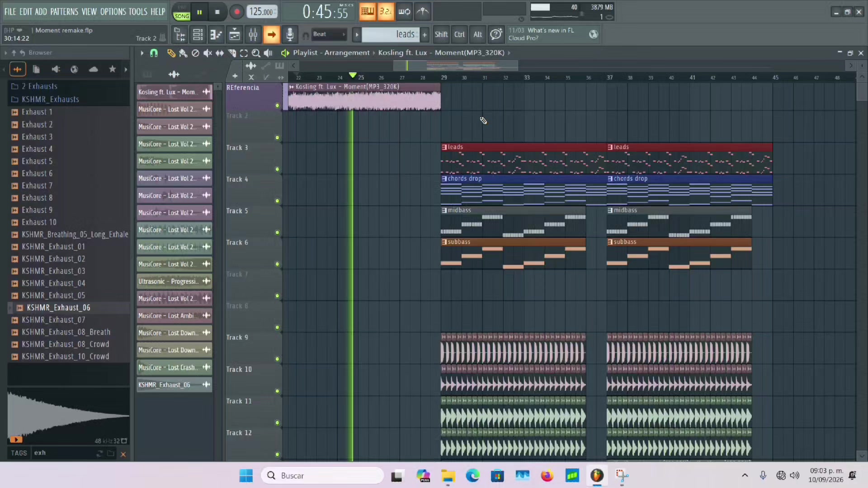Viewport: 868px width, 488px height.
Task: Click the Stop button
Action: [217, 12]
